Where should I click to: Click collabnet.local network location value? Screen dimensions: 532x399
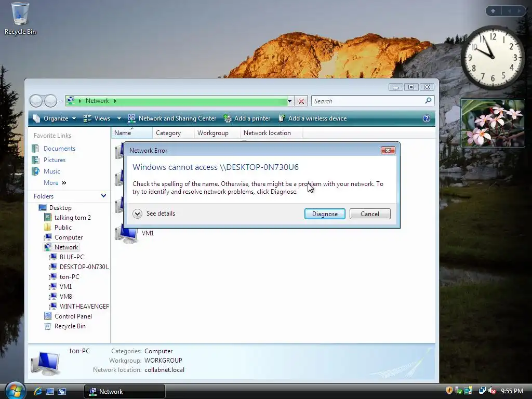coord(164,370)
